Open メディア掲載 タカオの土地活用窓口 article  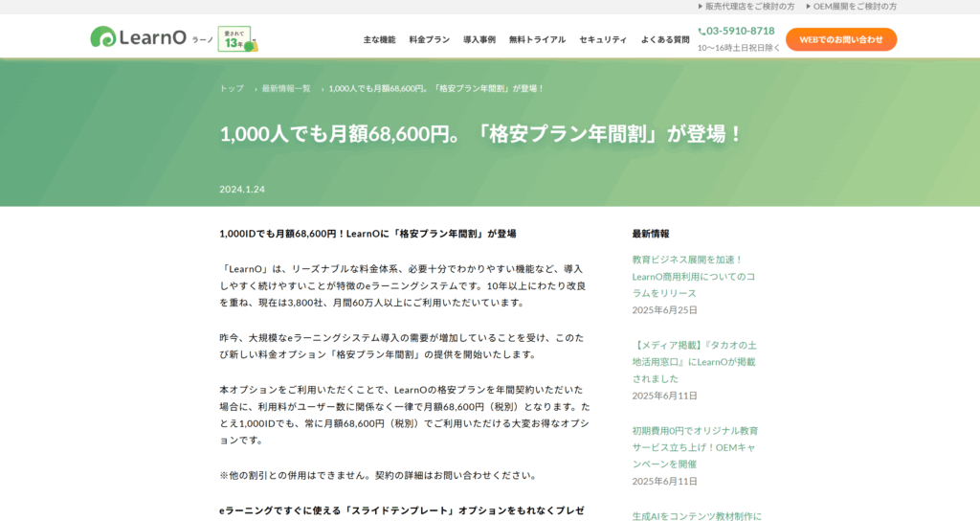click(694, 361)
